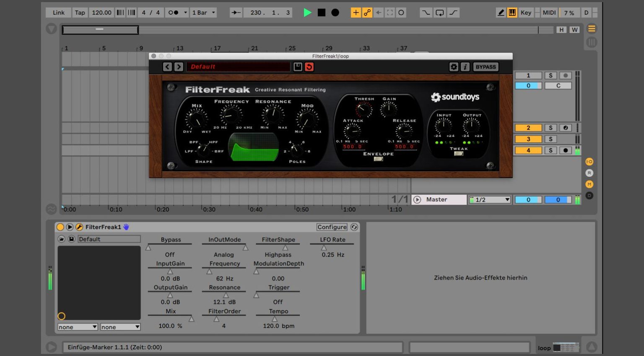Open the Master output 1/2 dropdown

click(490, 200)
